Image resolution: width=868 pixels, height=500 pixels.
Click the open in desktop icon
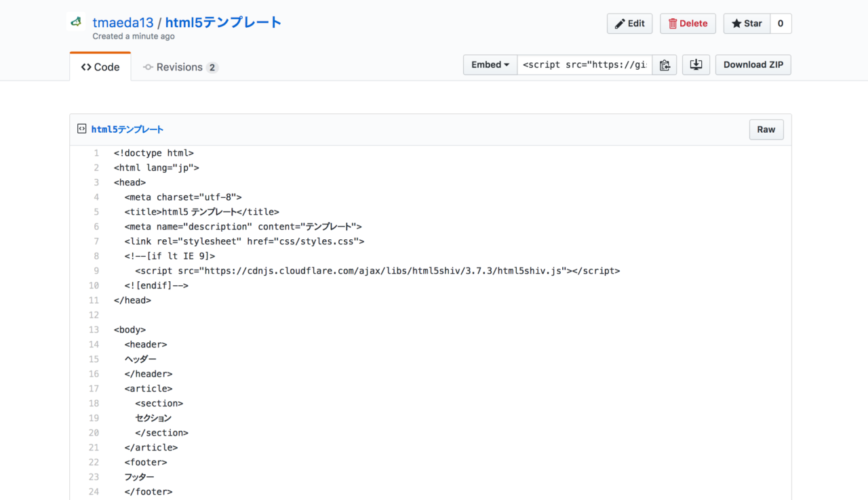696,65
